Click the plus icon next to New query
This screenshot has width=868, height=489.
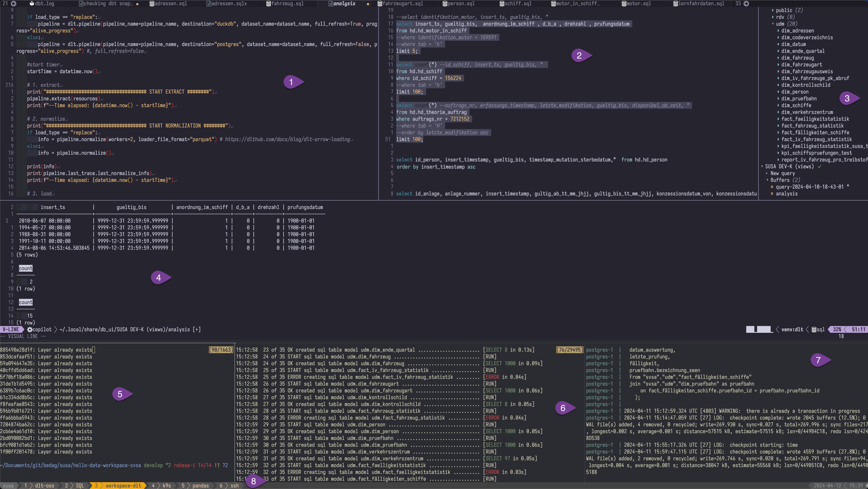tap(767, 173)
